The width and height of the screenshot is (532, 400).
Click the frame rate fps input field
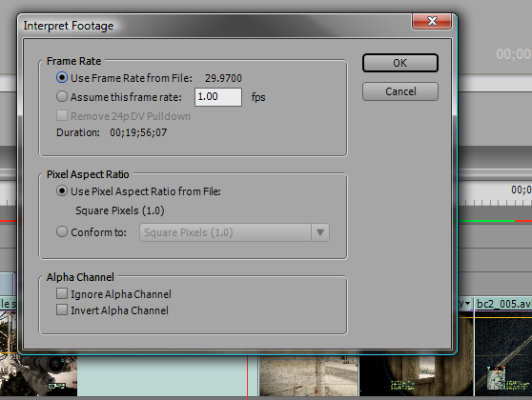[218, 97]
